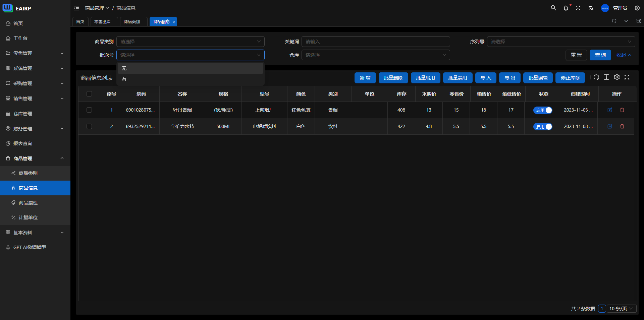Open 商品属性 in the sidebar
The height and width of the screenshot is (320, 644).
tap(28, 203)
